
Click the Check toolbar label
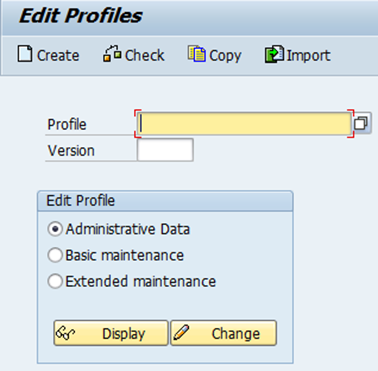pos(145,55)
